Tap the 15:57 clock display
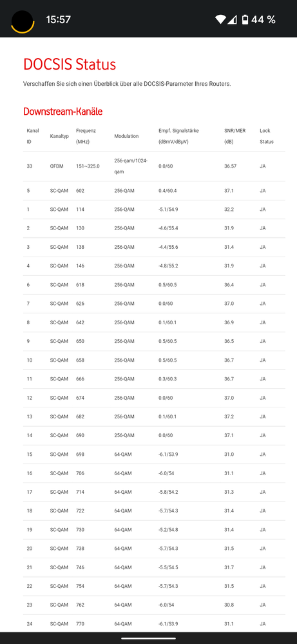This screenshot has height=644, width=297. (x=58, y=19)
